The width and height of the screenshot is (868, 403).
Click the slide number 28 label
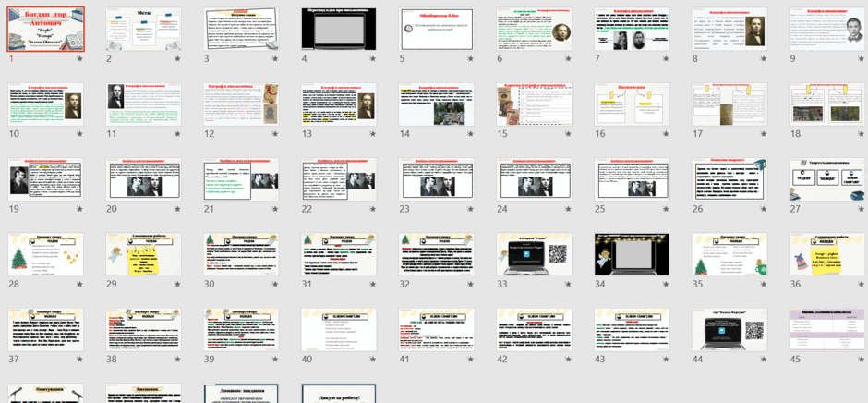pyautogui.click(x=14, y=285)
